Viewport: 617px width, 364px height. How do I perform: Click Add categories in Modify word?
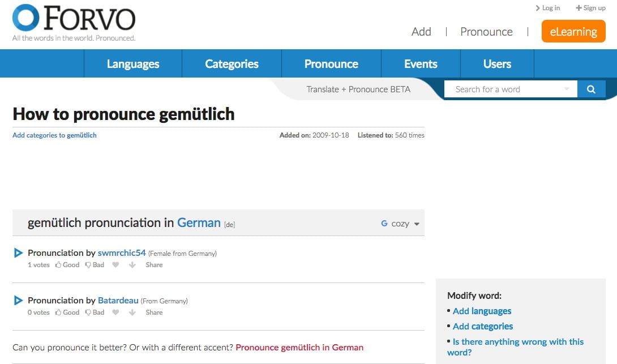pyautogui.click(x=483, y=326)
